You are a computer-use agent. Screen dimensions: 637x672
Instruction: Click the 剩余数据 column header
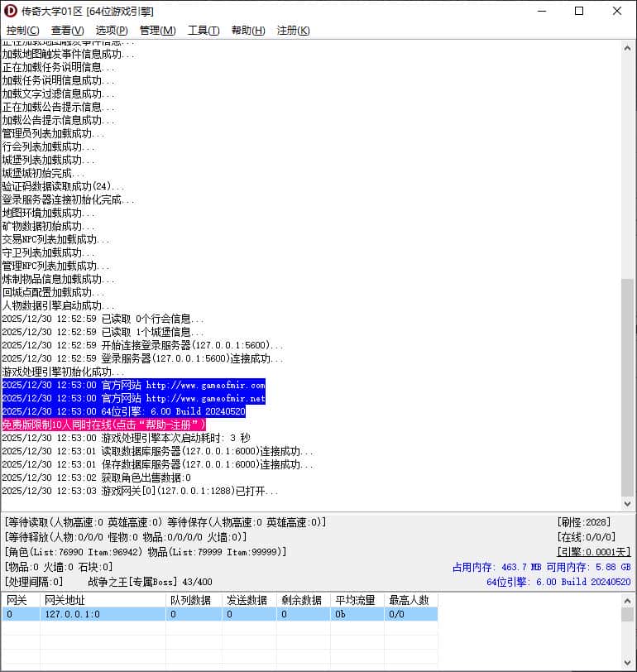(302, 600)
